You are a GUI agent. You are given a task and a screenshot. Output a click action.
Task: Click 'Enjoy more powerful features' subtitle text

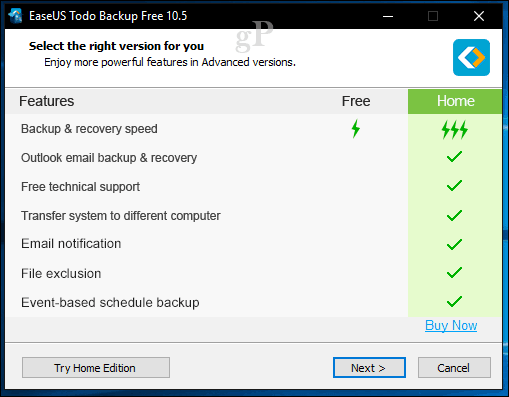coord(170,62)
